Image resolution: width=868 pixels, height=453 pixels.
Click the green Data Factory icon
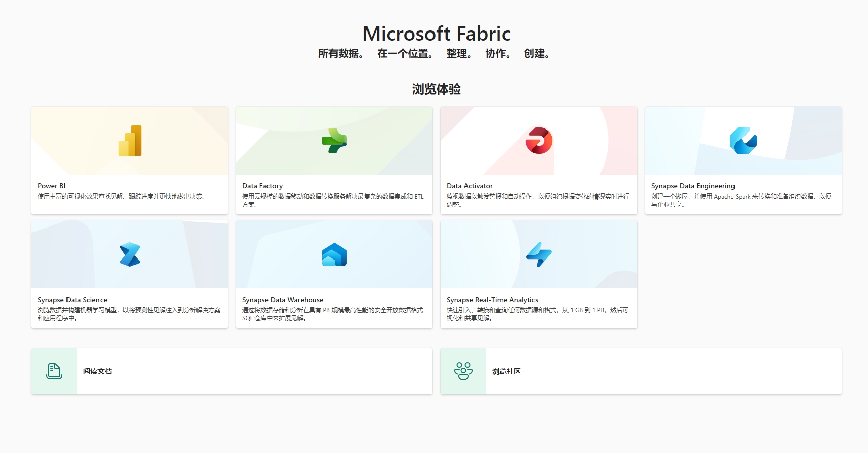pyautogui.click(x=335, y=141)
